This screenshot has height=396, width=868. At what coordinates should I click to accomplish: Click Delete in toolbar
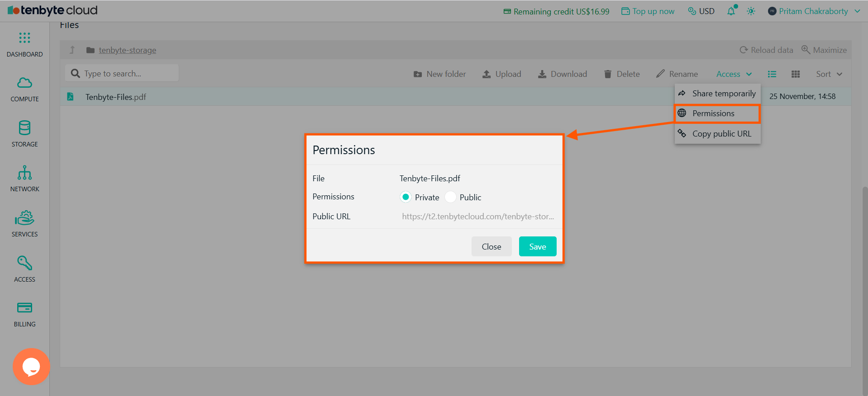(622, 74)
